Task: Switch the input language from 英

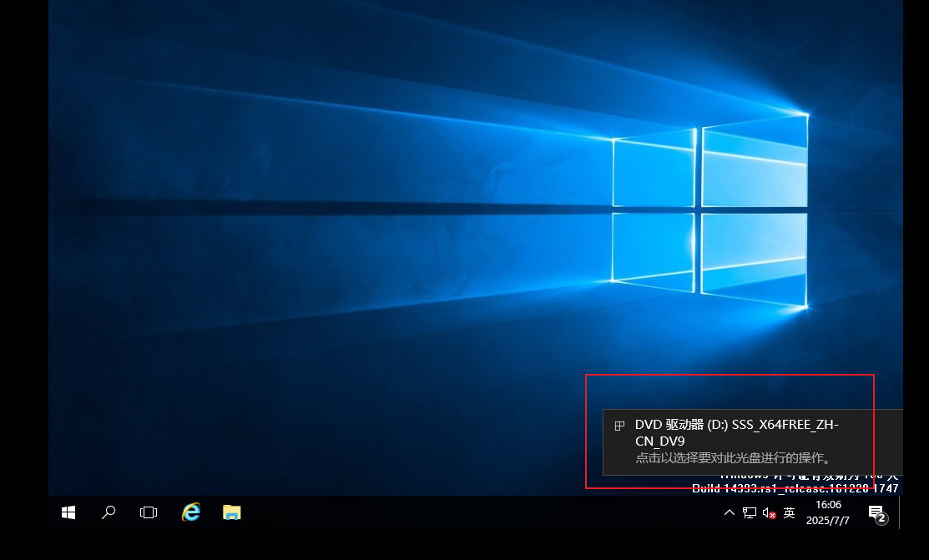Action: pyautogui.click(x=788, y=512)
